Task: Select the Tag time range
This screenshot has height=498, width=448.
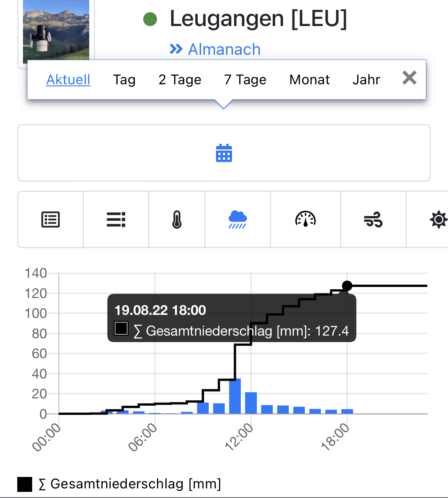Action: point(124,80)
